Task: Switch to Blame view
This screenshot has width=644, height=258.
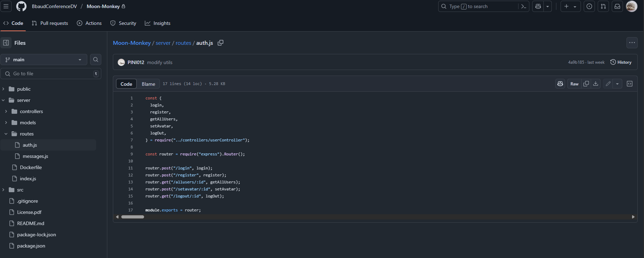Action: coord(148,84)
